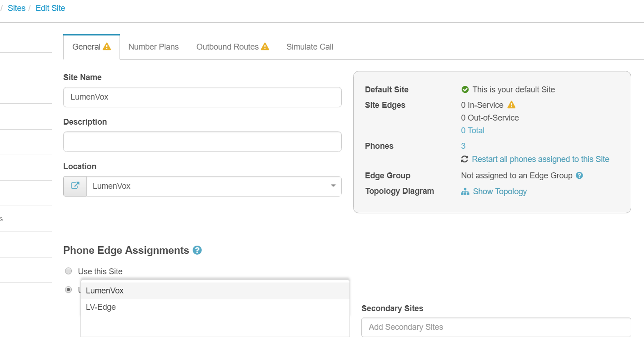
Task: Click the Edge Group help question icon
Action: pos(579,176)
